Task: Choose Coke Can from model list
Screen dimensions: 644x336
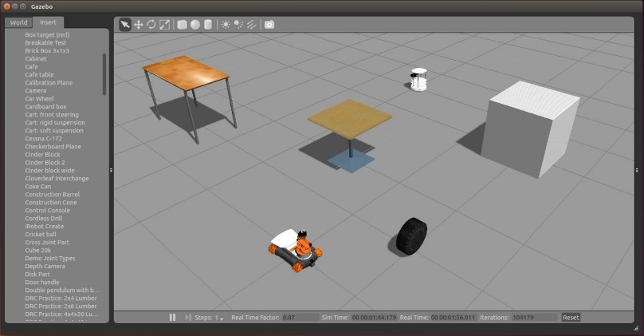Action: coord(40,186)
